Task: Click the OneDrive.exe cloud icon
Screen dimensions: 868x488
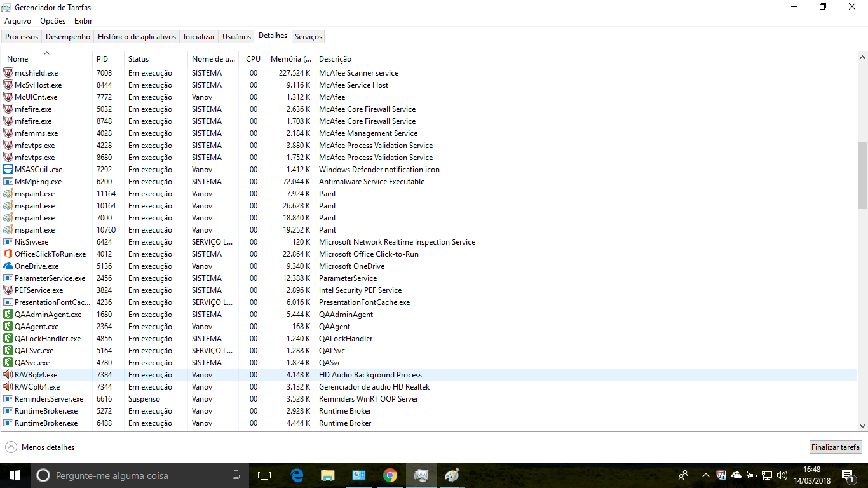Action: [x=8, y=266]
